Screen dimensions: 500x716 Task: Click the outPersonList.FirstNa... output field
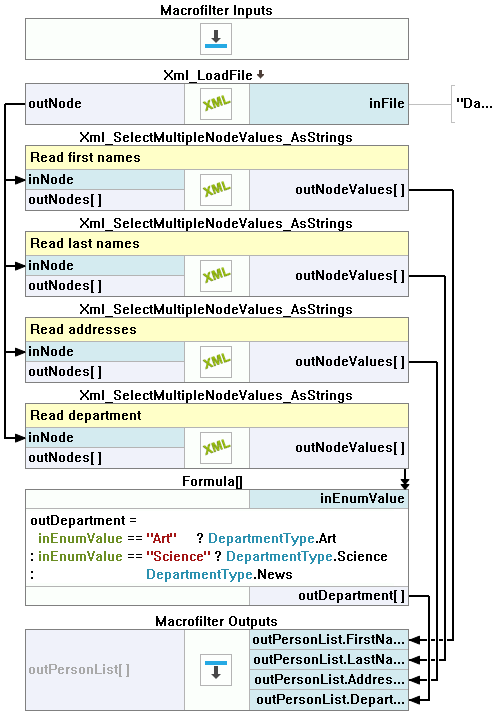[329, 640]
